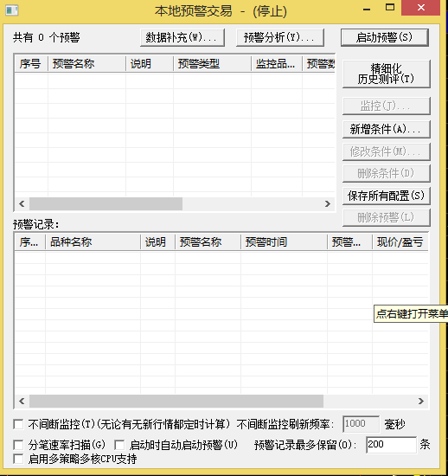Add a condition via 新增条件(A)...
The height and width of the screenshot is (476, 448).
pos(387,129)
